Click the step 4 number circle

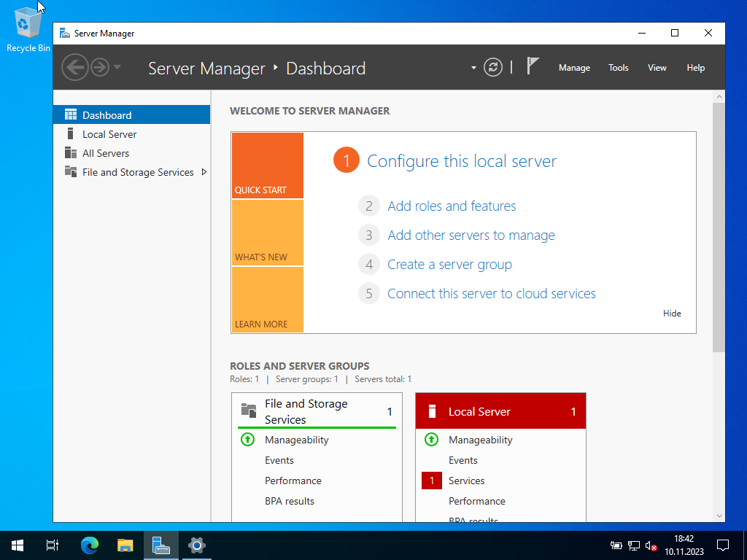368,264
